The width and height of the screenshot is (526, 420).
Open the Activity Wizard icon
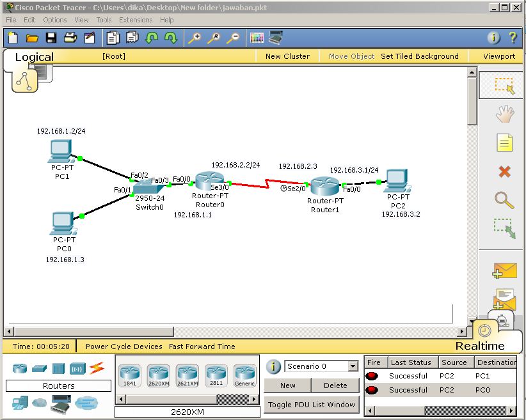[89, 38]
